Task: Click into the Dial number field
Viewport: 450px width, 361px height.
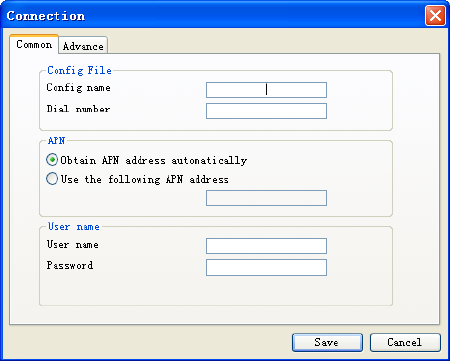Action: 266,111
